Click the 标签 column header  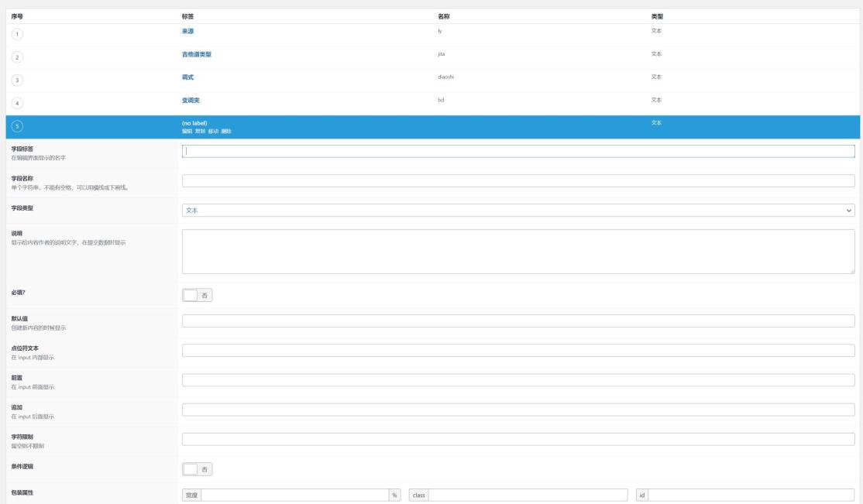click(x=187, y=16)
